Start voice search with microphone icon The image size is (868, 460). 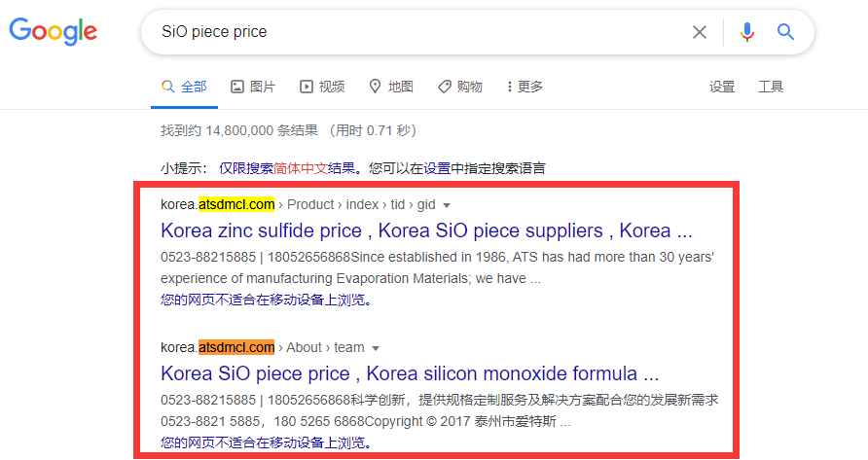click(746, 32)
